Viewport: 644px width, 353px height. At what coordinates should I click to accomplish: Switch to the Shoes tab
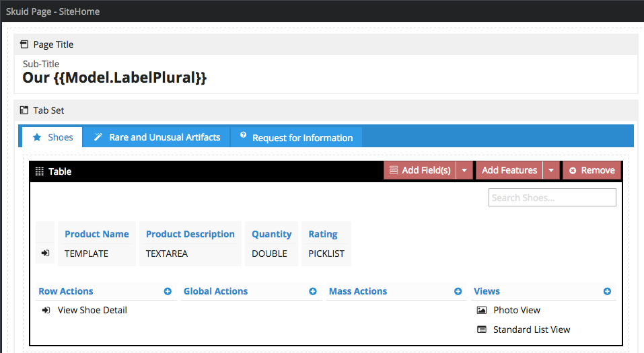52,137
